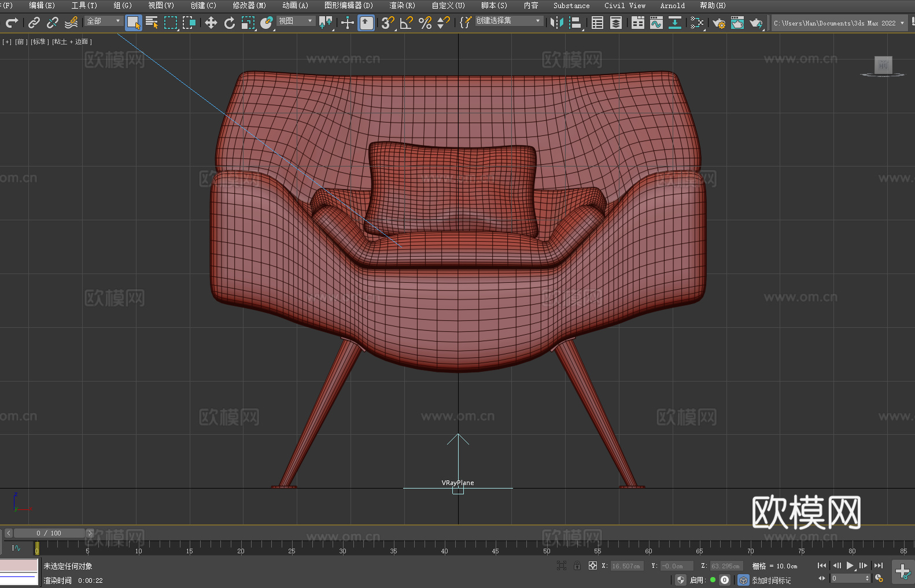Click the Align tool icon
915x588 pixels.
(x=575, y=23)
